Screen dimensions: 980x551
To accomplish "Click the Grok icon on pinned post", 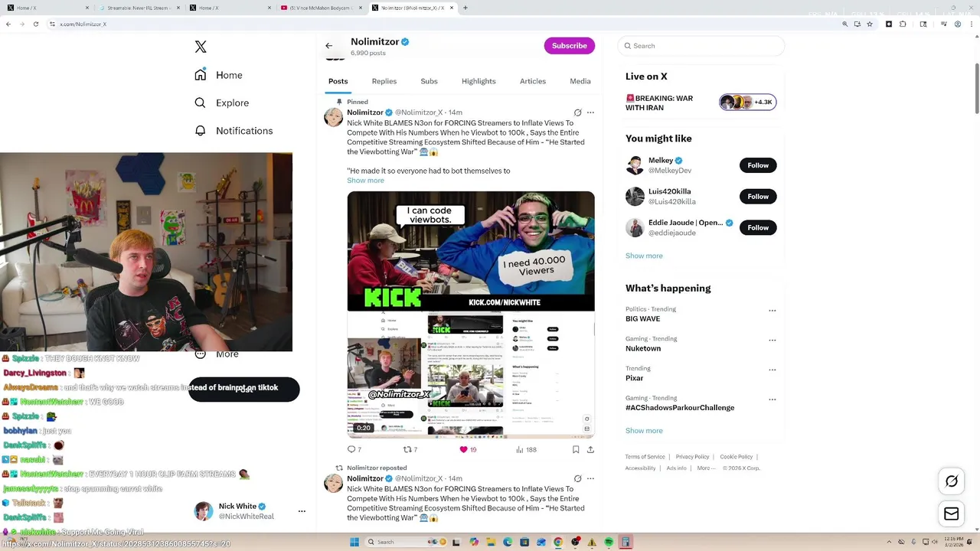I will click(578, 112).
